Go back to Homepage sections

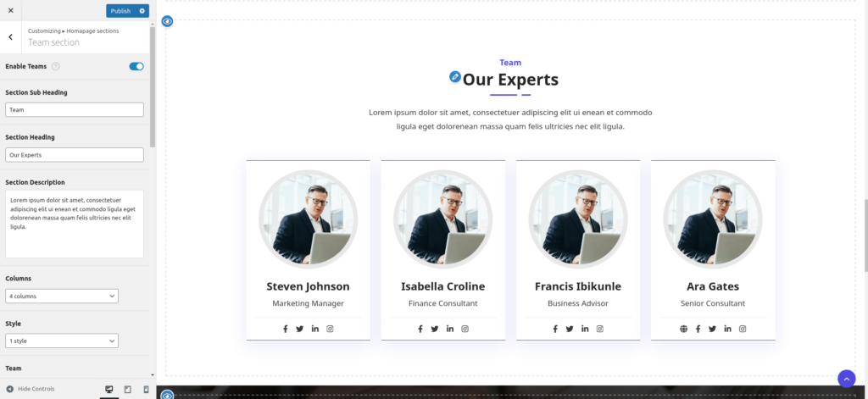click(10, 37)
